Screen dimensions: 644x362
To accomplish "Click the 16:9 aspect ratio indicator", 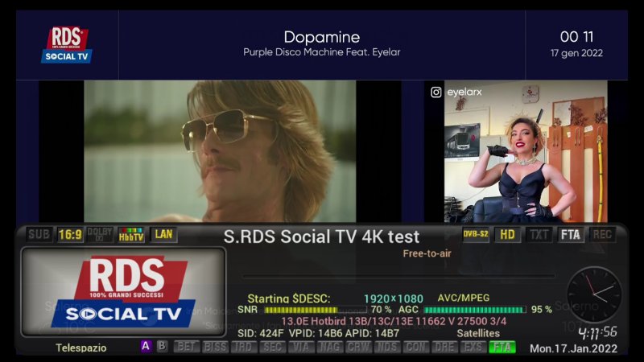I will tap(70, 235).
